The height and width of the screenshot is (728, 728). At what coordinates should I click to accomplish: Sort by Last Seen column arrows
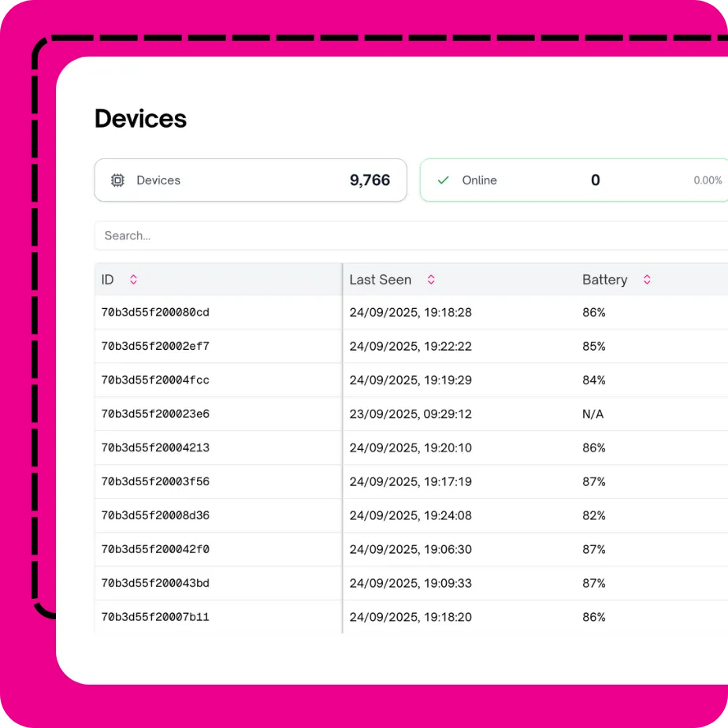431,280
